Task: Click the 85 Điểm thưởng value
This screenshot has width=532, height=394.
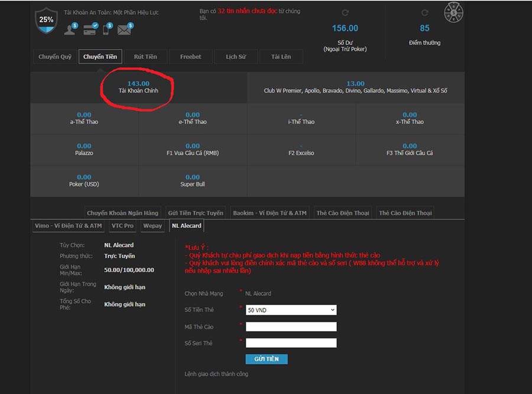Action: (x=424, y=28)
